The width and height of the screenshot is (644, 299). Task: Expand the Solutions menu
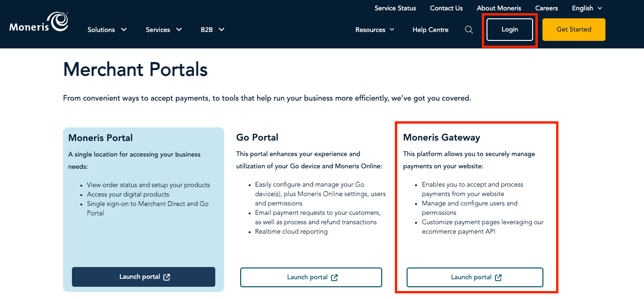coord(107,30)
